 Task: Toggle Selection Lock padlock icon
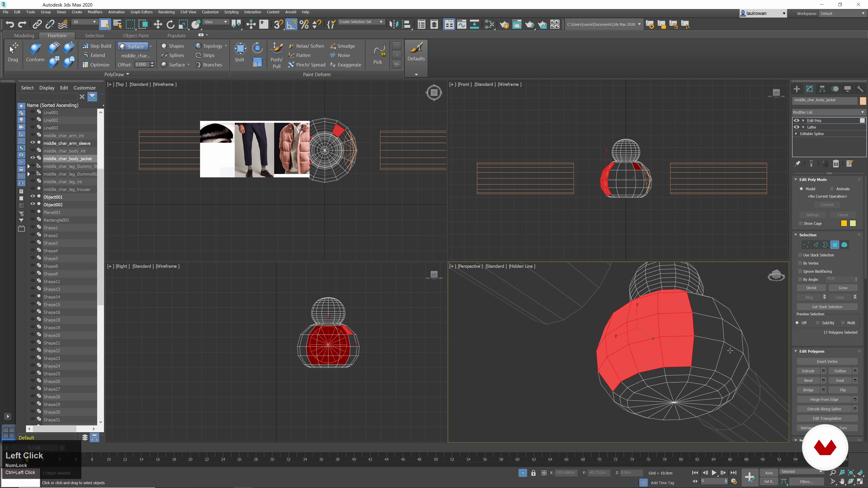pos(533,473)
